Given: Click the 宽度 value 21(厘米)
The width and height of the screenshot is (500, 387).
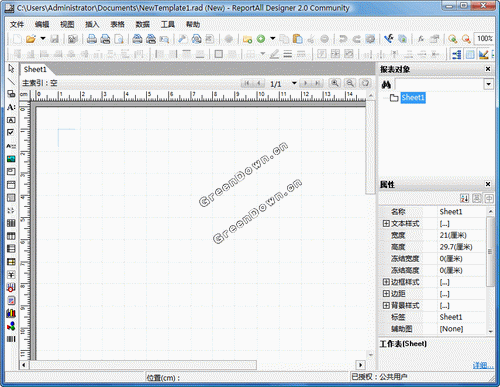Looking at the screenshot, I should 453,235.
